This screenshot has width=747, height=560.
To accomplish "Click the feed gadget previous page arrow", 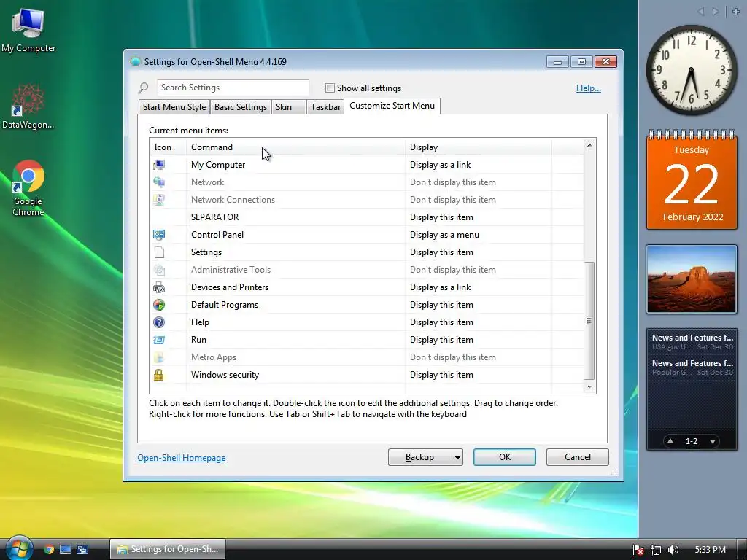I will (x=670, y=441).
